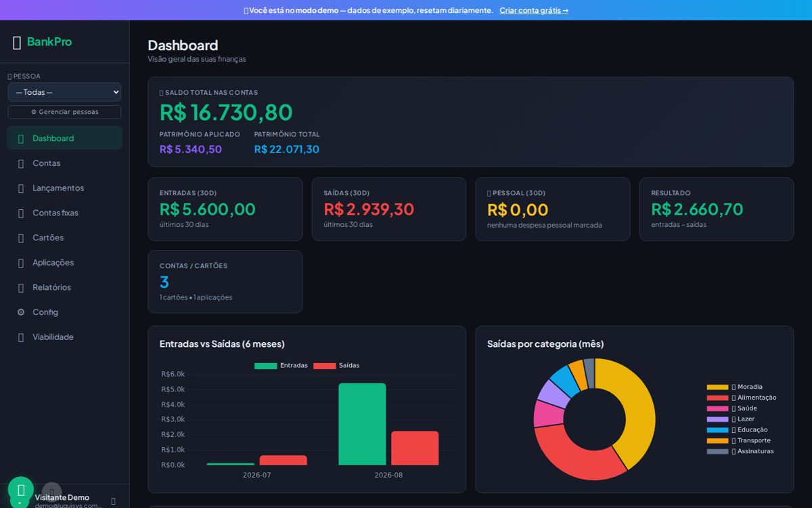The height and width of the screenshot is (508, 812).
Task: Click the red Saídas bar for 2026-07
Action: pos(283,461)
